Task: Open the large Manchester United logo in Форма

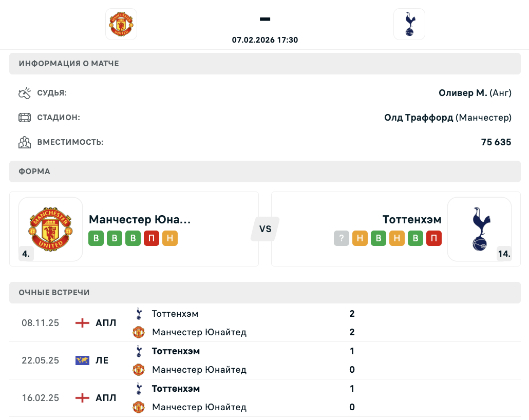Action: [x=51, y=229]
